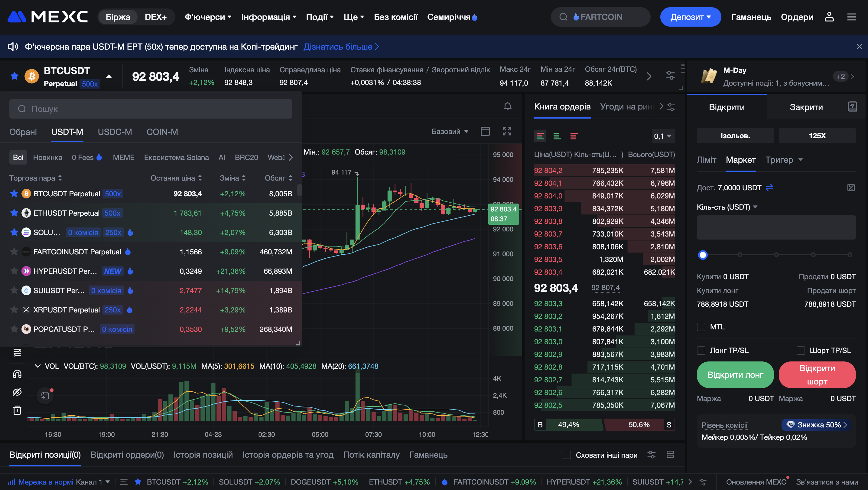The width and height of the screenshot is (868, 490).
Task: Check the Сховати інші пари checkbox
Action: 567,455
